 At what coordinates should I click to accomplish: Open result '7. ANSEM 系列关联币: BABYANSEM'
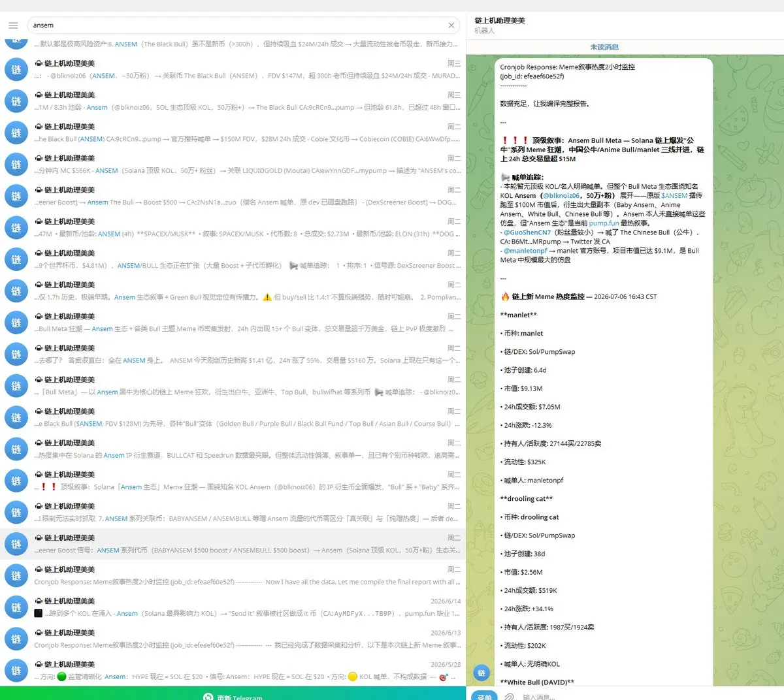click(x=233, y=513)
